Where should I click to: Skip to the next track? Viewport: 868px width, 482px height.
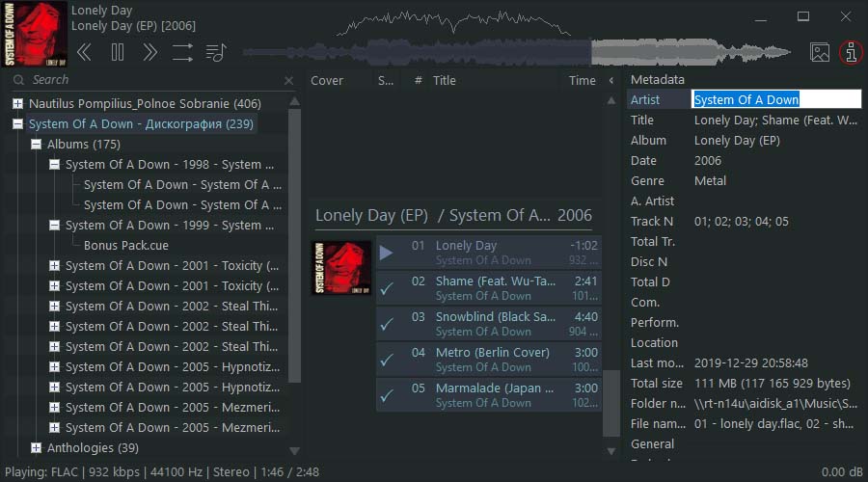[x=149, y=53]
